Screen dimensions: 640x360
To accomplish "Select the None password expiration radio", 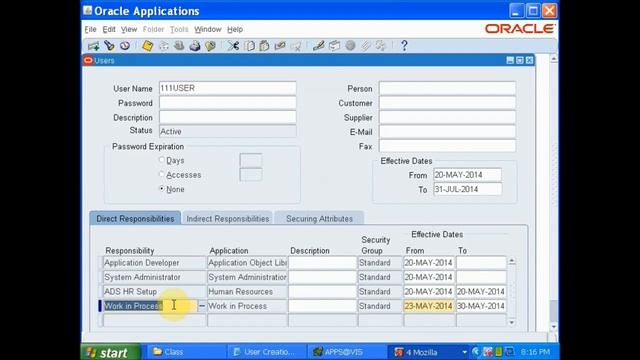I will [x=162, y=189].
